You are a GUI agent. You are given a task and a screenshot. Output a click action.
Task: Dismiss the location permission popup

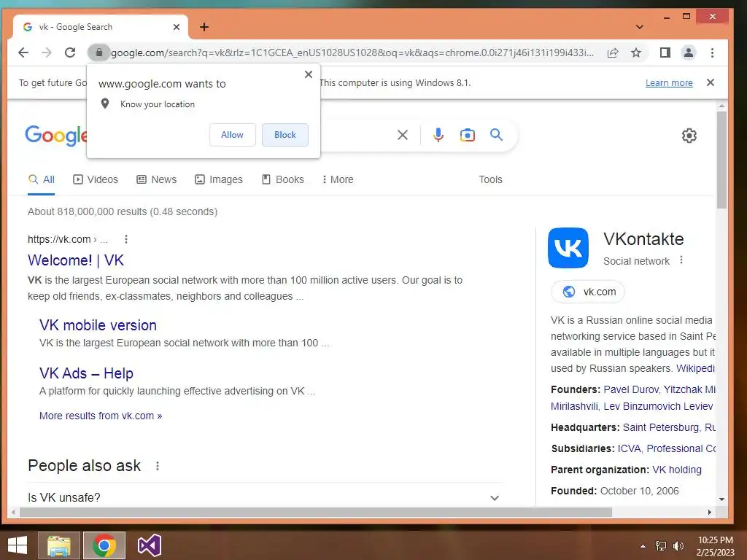tap(309, 74)
